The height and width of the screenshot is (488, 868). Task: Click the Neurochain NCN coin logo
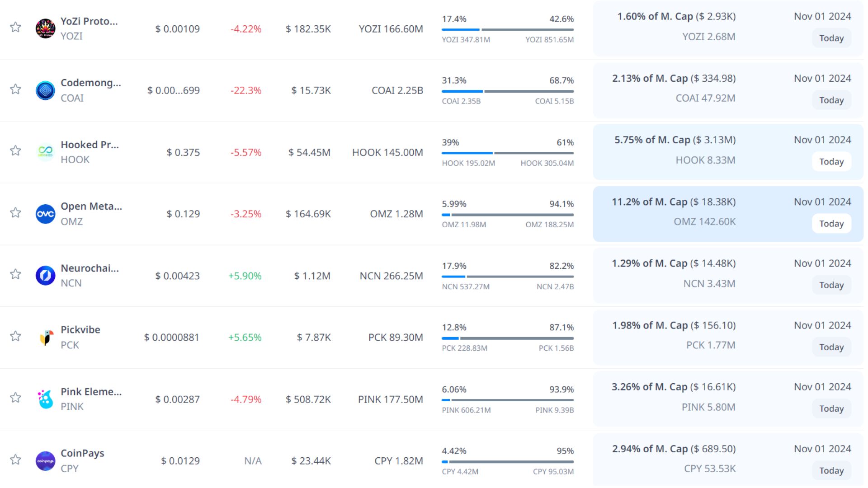point(45,275)
